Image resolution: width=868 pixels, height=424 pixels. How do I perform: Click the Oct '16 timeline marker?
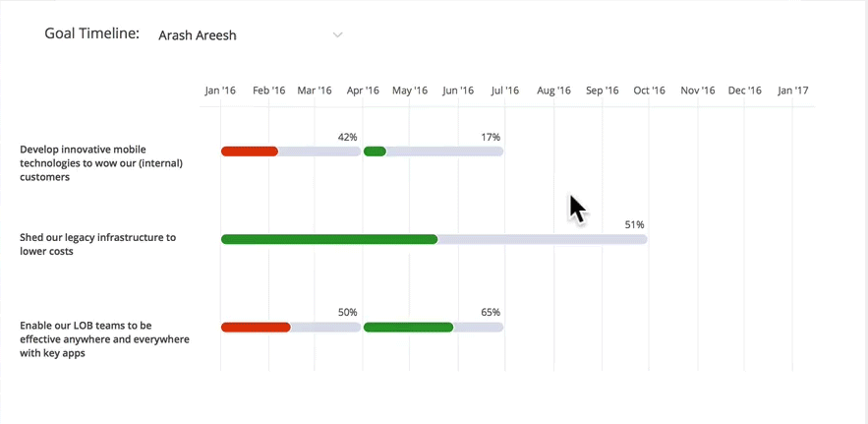(650, 91)
